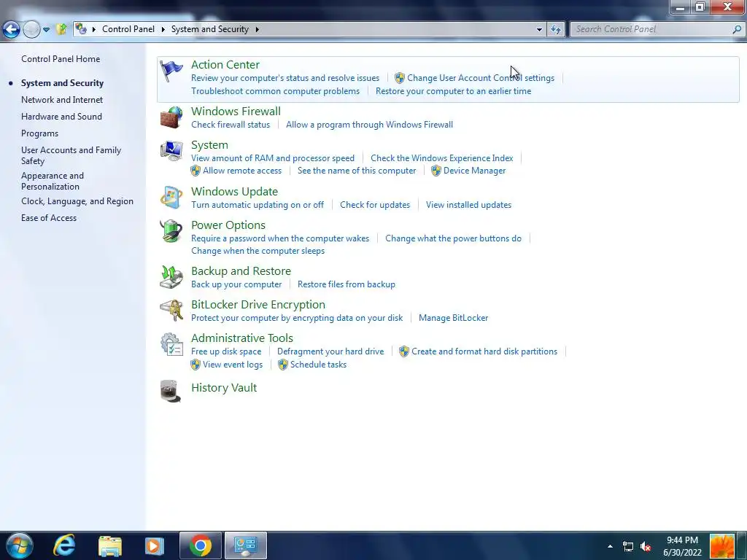The image size is (747, 560).
Task: Open the Backup and Restore icon
Action: pyautogui.click(x=171, y=277)
